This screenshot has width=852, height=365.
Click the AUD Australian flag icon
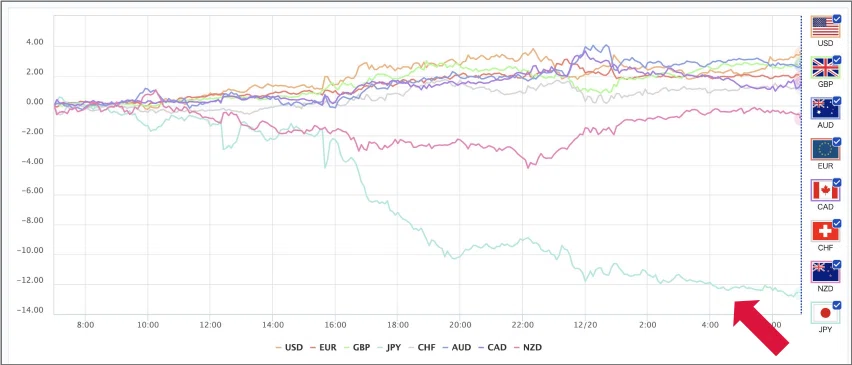[x=825, y=109]
